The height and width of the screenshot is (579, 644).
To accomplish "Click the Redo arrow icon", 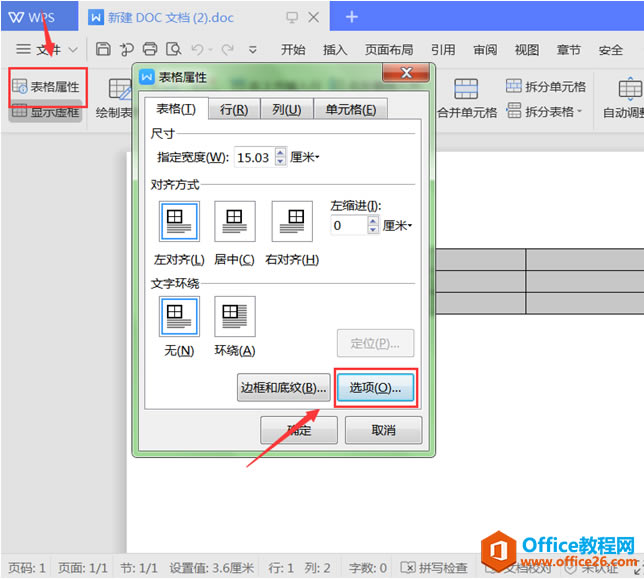I will point(228,49).
